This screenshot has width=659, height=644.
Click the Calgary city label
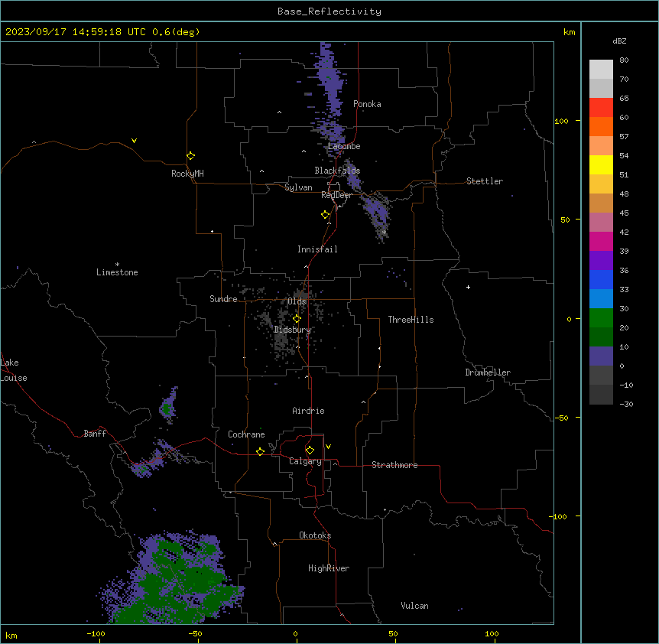point(305,461)
